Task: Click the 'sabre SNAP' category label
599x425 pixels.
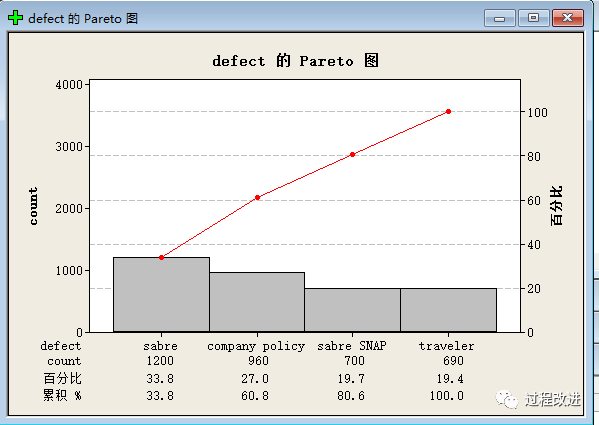Action: (x=352, y=346)
